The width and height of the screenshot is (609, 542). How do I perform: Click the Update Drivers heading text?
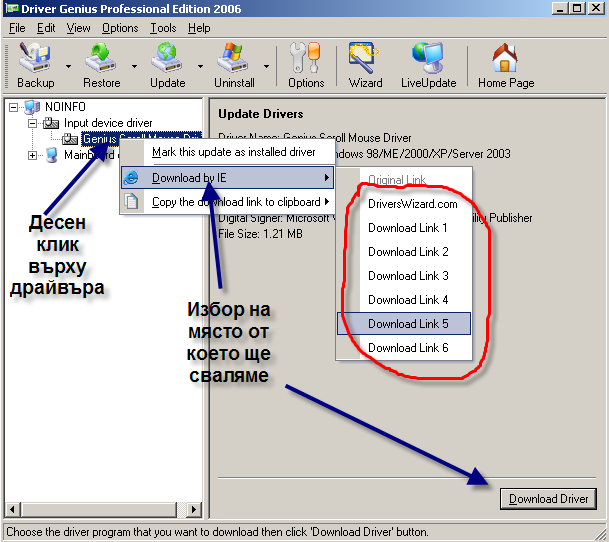(261, 114)
